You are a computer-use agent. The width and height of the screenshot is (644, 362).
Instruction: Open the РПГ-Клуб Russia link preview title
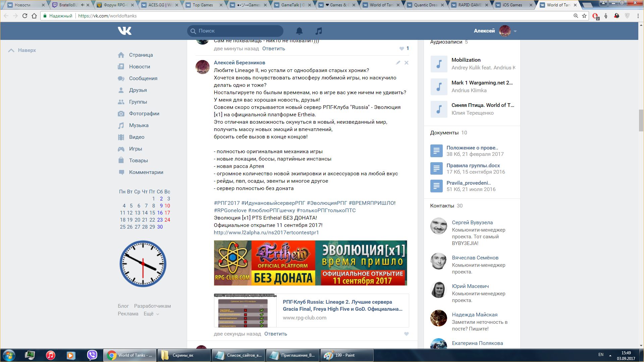tap(342, 305)
